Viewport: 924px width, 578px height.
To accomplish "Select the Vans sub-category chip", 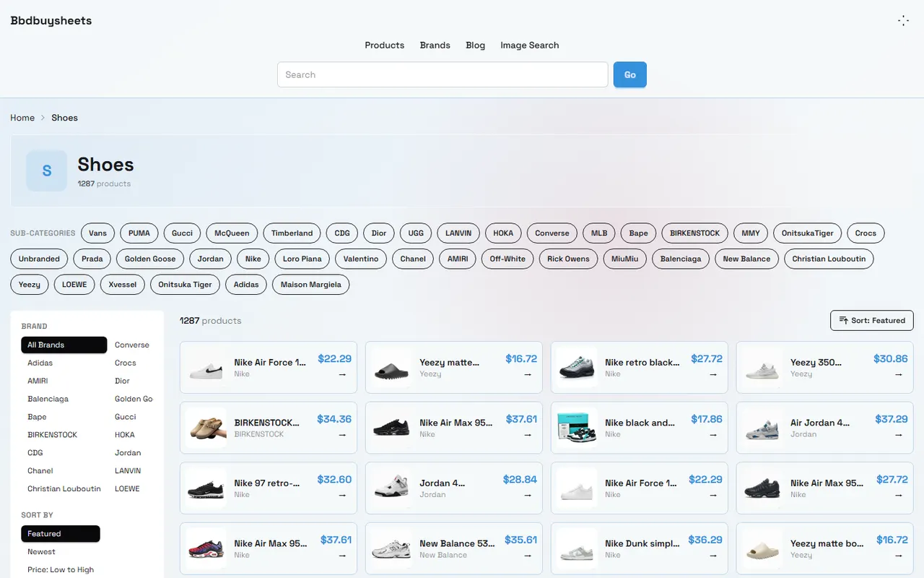I will pos(98,233).
